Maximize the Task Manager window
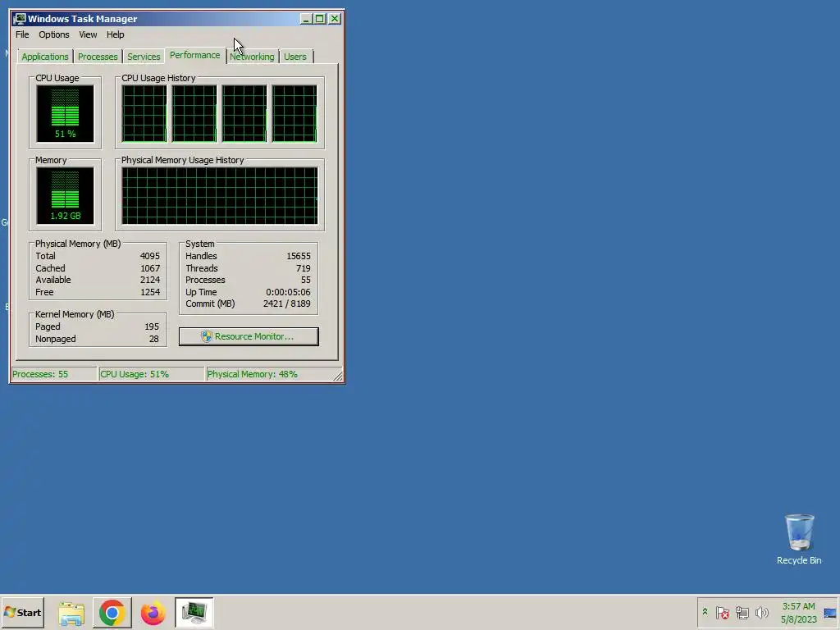This screenshot has height=630, width=840. 320,19
